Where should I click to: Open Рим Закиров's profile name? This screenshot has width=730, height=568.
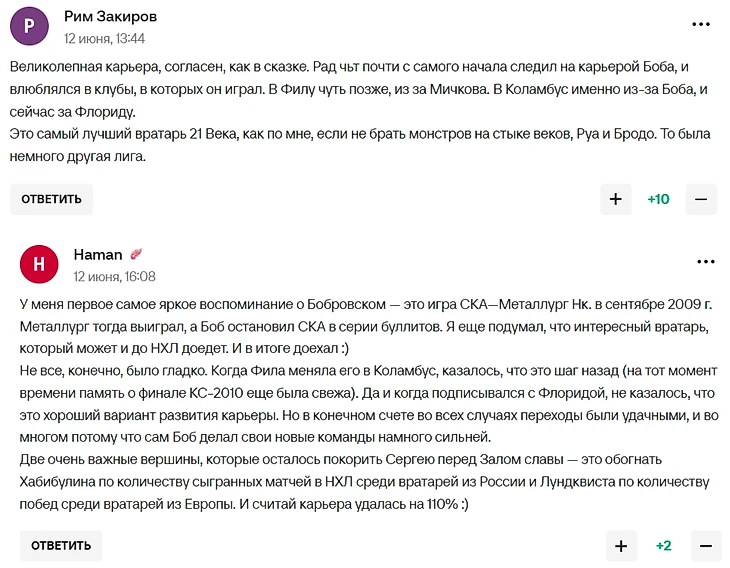(x=110, y=17)
